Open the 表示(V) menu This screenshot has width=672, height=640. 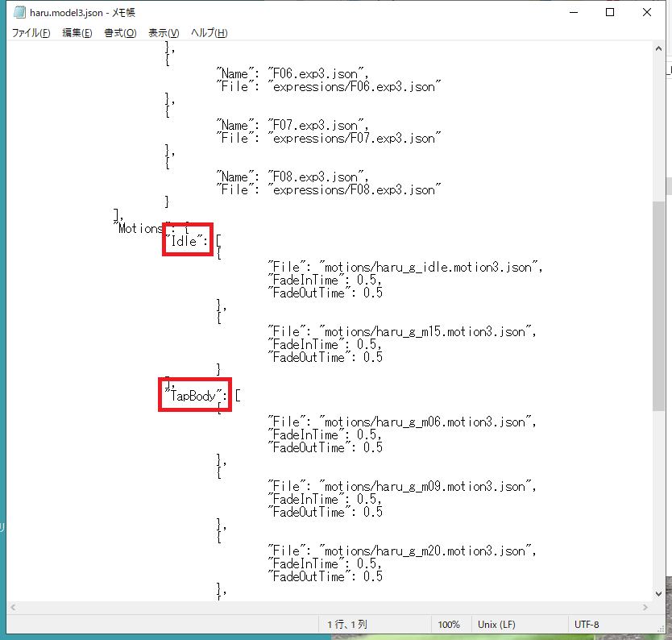[x=164, y=33]
